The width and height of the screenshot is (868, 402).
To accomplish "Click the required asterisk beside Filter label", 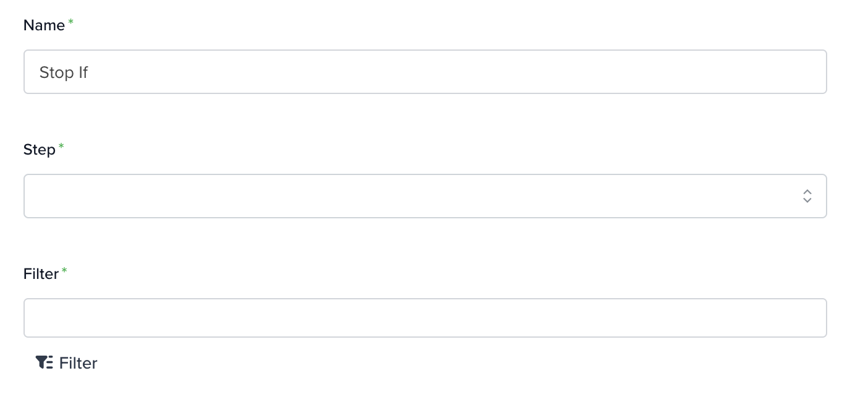I will [64, 271].
